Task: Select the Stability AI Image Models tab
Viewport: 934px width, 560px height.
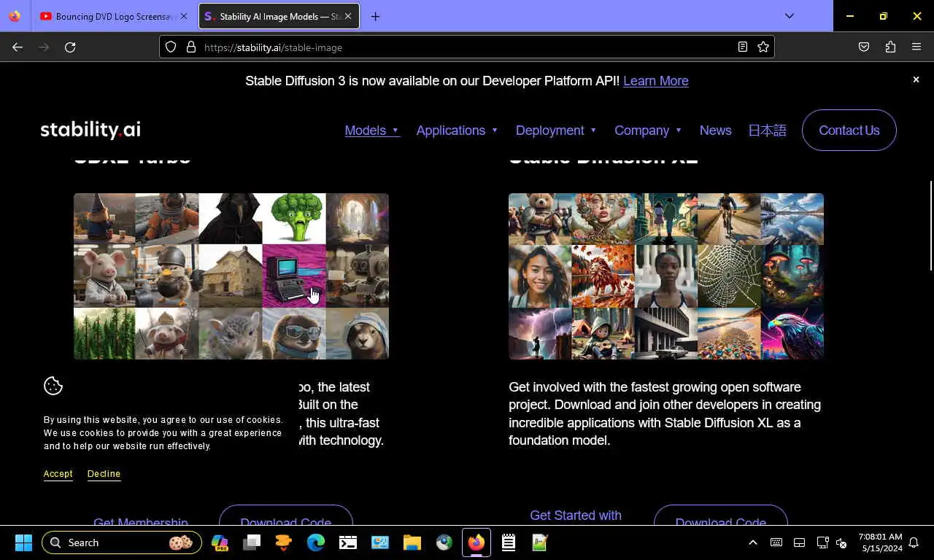Action: click(279, 16)
